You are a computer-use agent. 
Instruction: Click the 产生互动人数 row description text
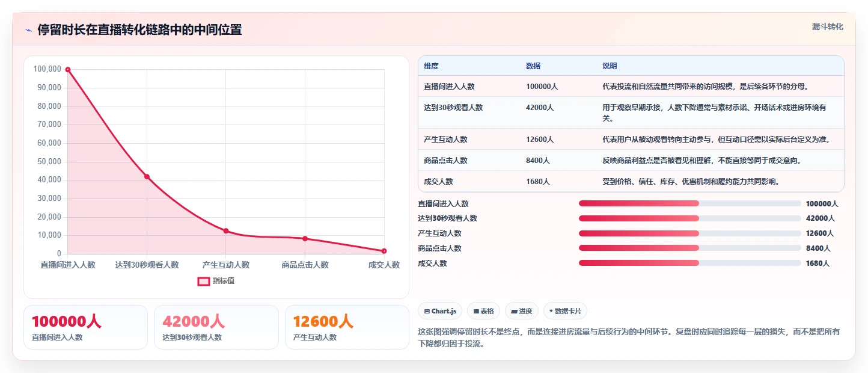pos(717,140)
